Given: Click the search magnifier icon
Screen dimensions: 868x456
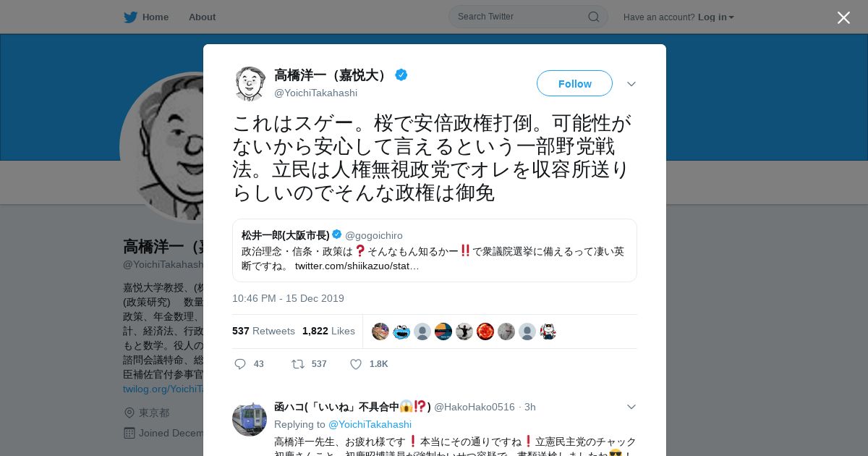Looking at the screenshot, I should [593, 17].
